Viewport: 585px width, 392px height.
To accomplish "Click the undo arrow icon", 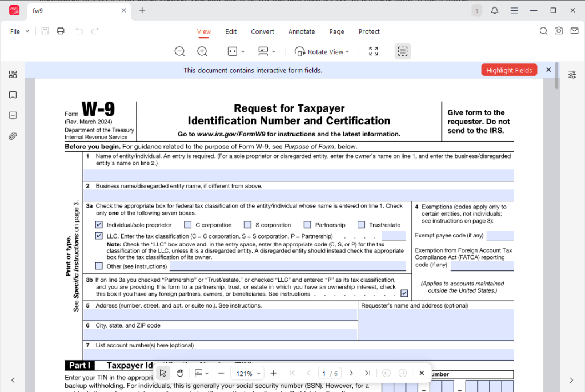I will (79, 31).
